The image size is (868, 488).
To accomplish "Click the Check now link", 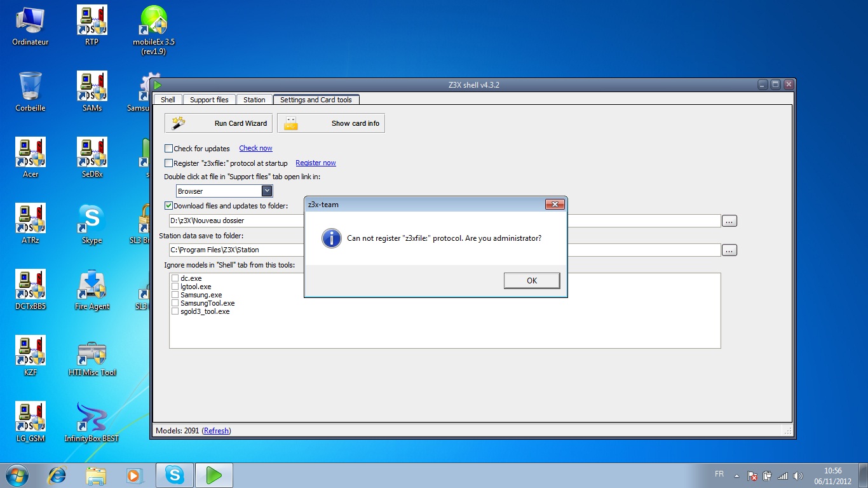I will 255,149.
